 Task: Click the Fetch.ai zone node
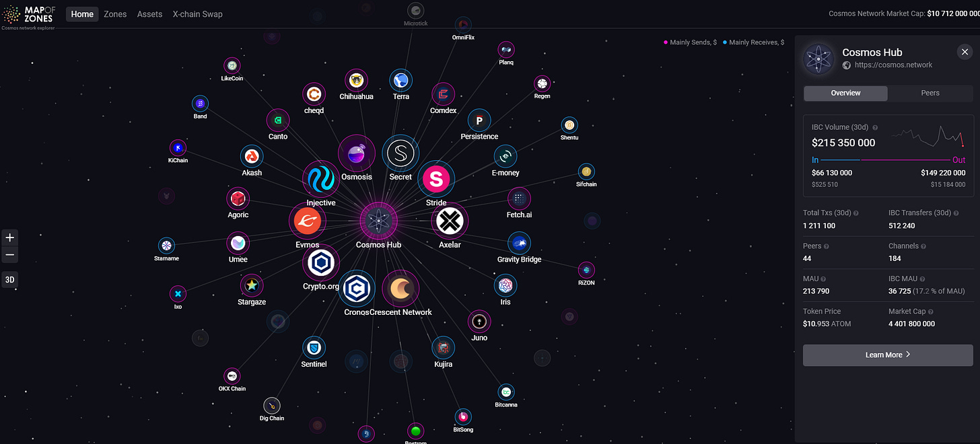click(519, 199)
